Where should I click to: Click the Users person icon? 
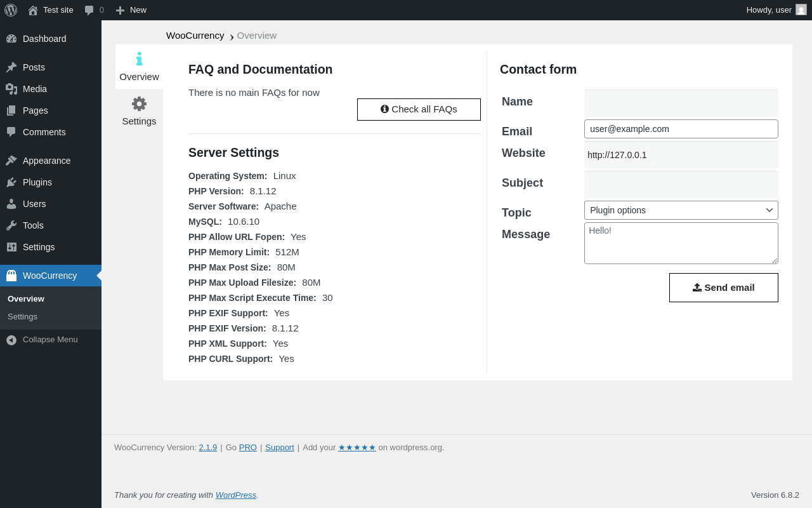click(x=11, y=204)
